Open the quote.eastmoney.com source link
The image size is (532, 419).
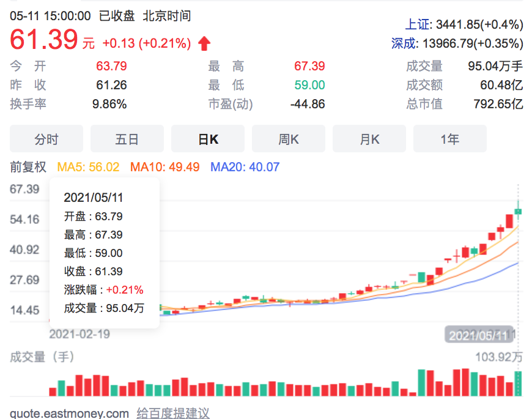point(69,413)
